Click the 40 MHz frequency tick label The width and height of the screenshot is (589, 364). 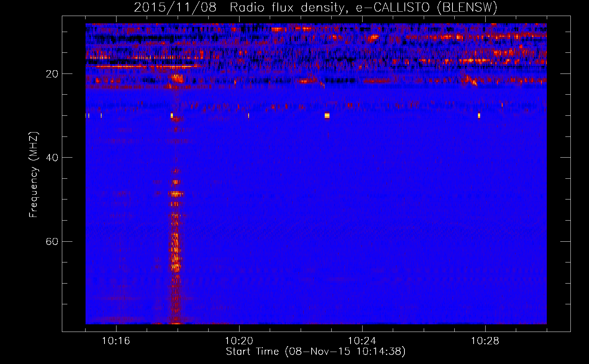click(52, 158)
